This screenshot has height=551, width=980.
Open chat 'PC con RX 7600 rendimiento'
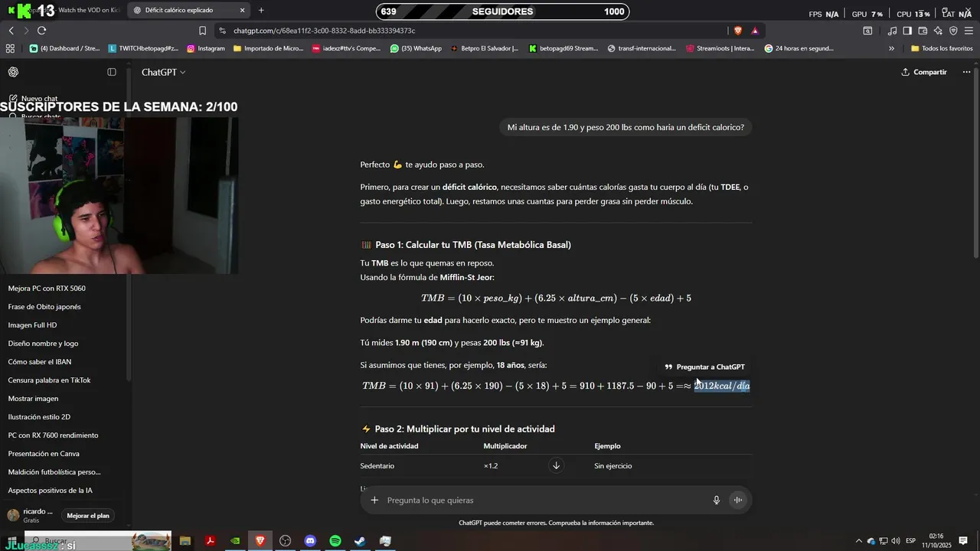(53, 435)
